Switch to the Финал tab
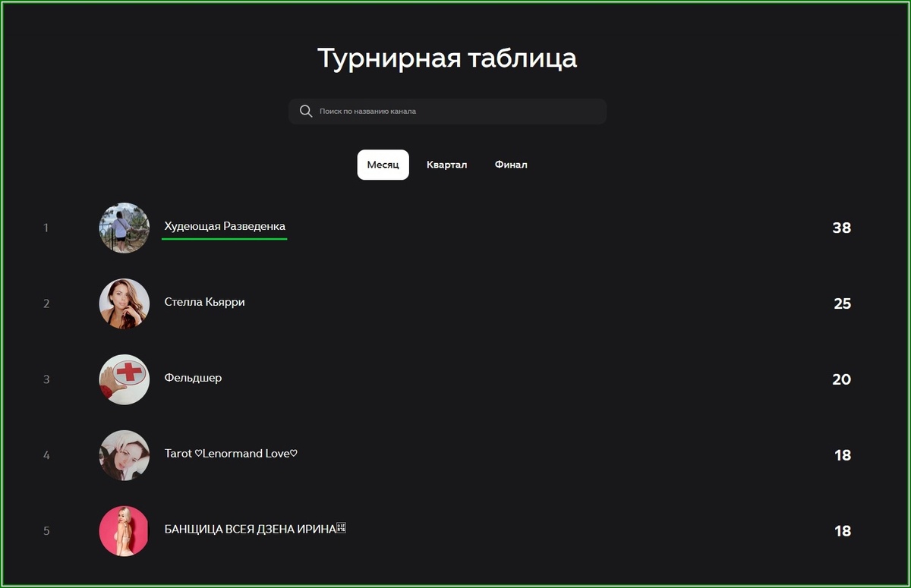911x588 pixels. click(511, 165)
